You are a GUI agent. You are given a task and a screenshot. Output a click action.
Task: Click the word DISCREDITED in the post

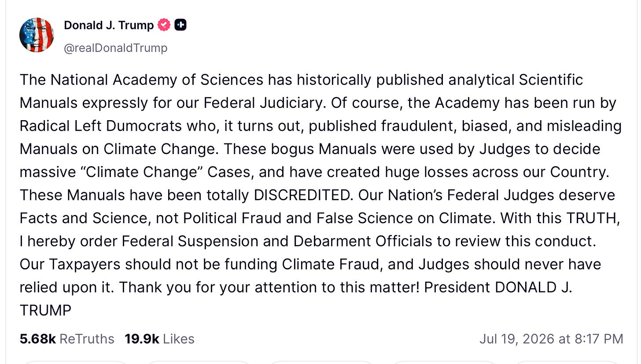click(303, 195)
